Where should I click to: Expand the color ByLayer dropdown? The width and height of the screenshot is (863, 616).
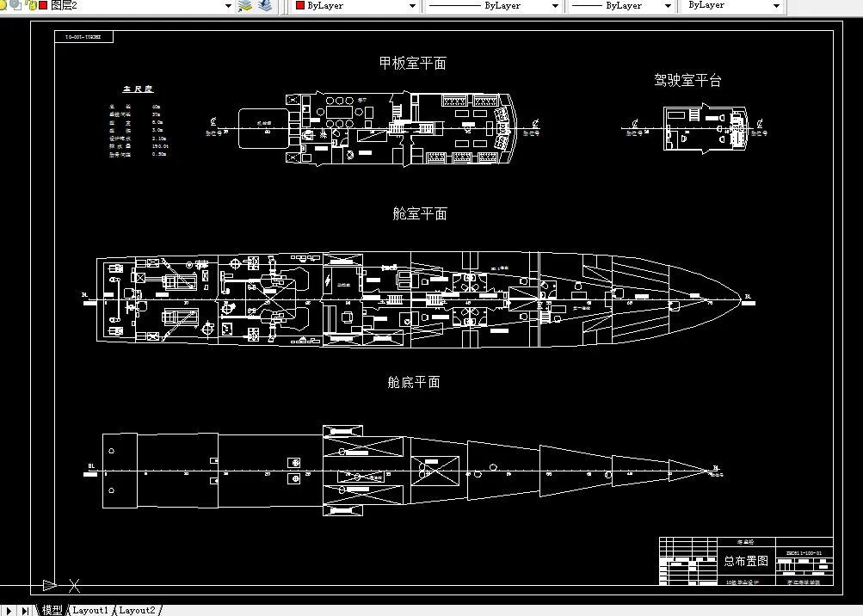(x=412, y=7)
